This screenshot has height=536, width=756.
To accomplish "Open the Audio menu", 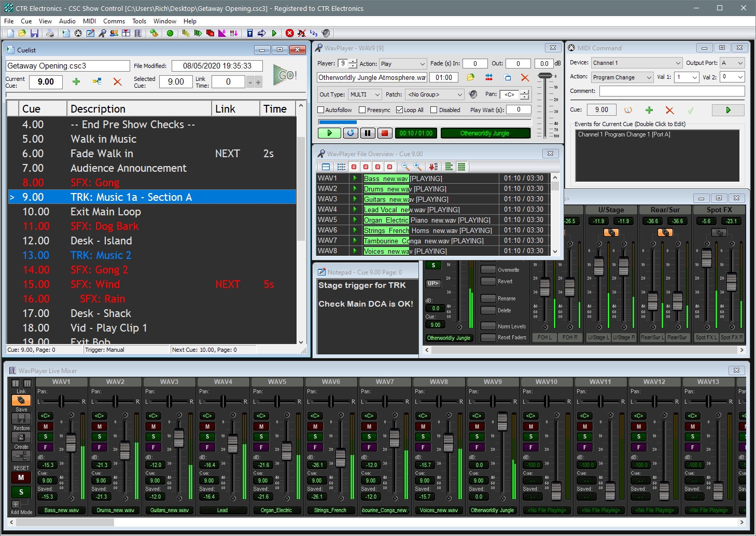I will click(67, 21).
